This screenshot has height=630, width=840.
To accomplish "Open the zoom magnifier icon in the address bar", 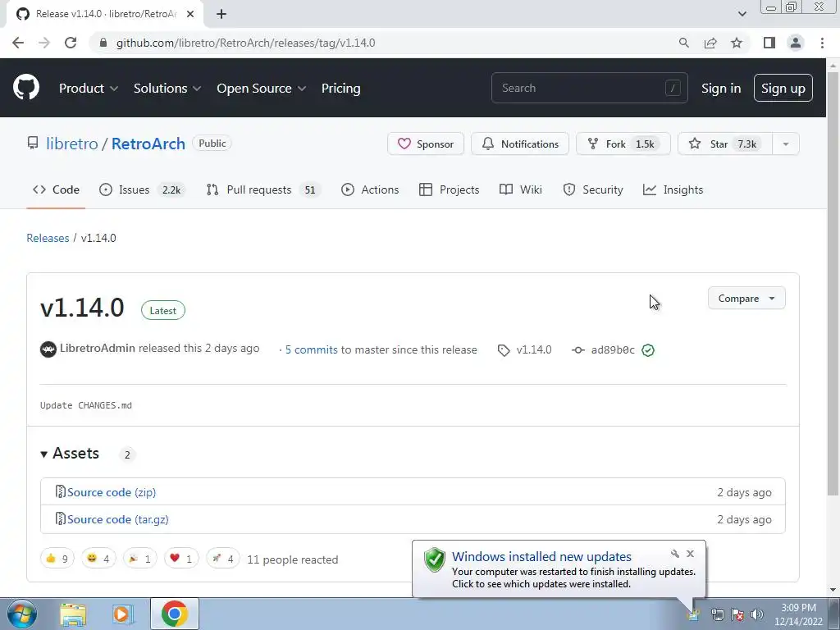I will pyautogui.click(x=683, y=43).
